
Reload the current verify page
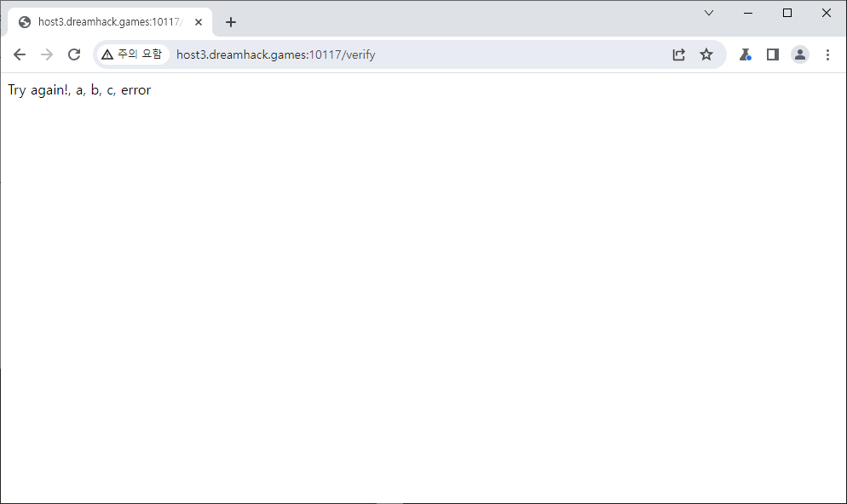74,54
